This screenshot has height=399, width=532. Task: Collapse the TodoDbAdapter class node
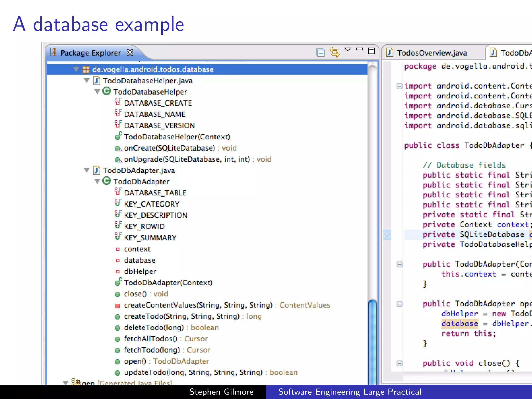97,181
